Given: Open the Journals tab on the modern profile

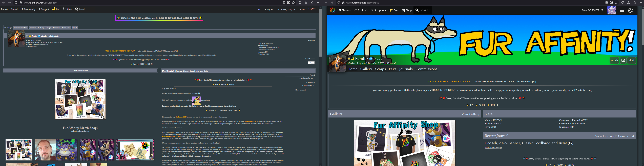Looking at the screenshot, I should click(x=406, y=69).
